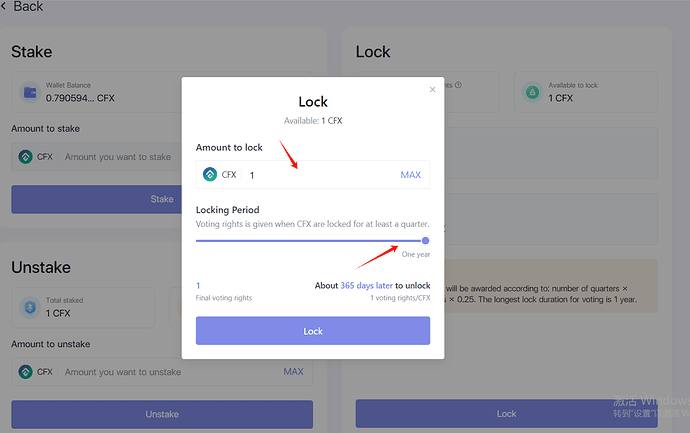Viewport: 690px width, 433px height.
Task: Click the CFX icon in stake field
Action: click(x=27, y=157)
